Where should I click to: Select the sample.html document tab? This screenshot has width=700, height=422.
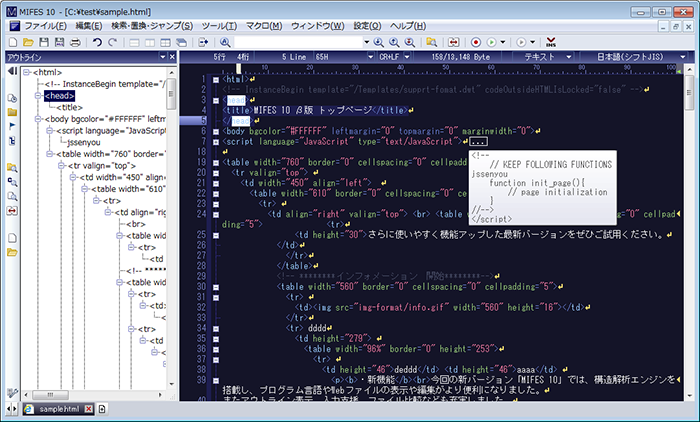pyautogui.click(x=57, y=409)
